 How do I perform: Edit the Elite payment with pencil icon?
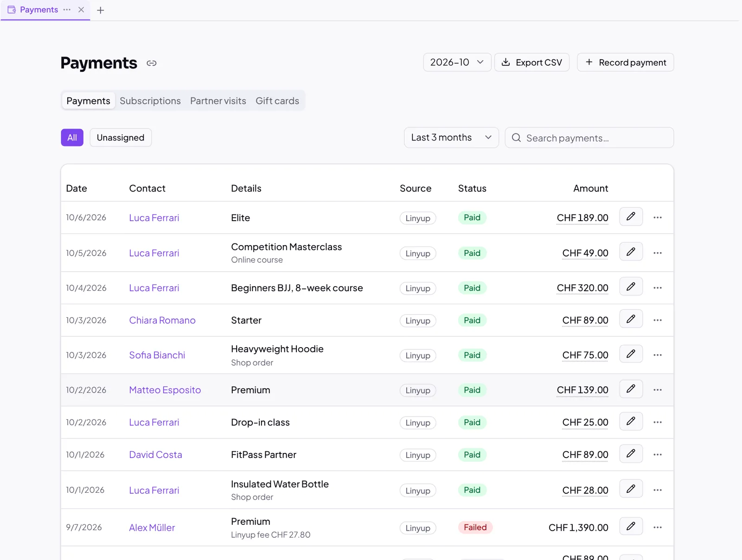[631, 216]
